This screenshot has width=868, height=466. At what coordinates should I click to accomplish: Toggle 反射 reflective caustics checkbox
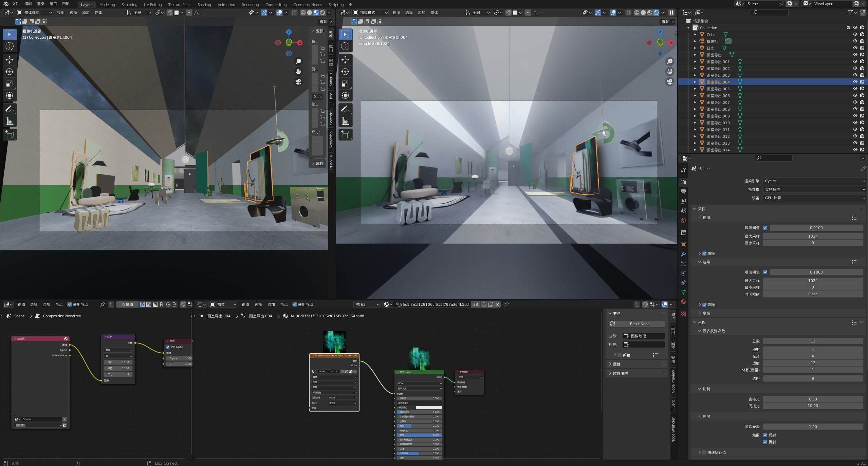tap(765, 435)
